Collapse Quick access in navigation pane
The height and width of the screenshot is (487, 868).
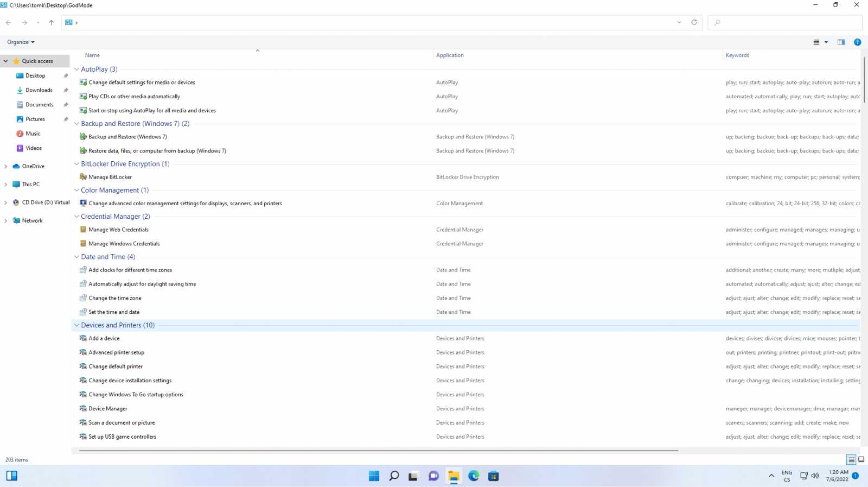click(x=5, y=61)
